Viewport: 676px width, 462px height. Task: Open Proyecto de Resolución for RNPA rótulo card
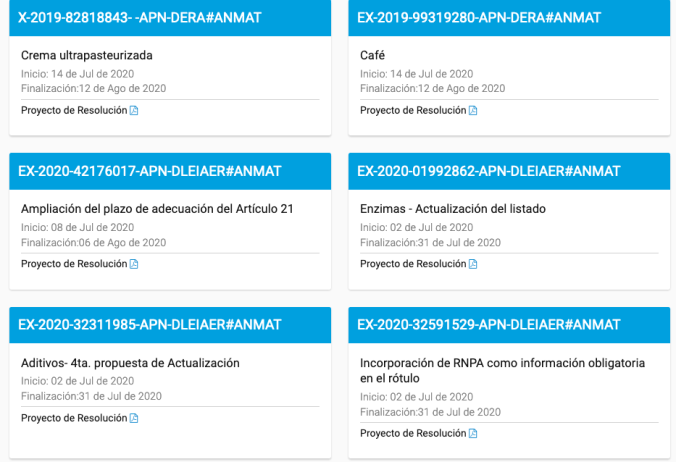coord(413,433)
